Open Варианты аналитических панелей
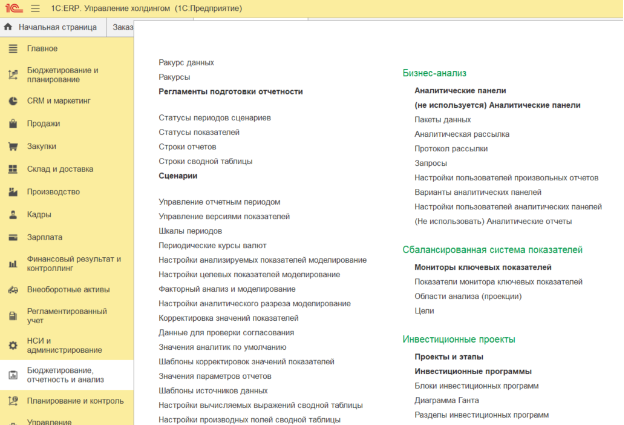Viewport: 624px width, 425px height. [x=478, y=192]
